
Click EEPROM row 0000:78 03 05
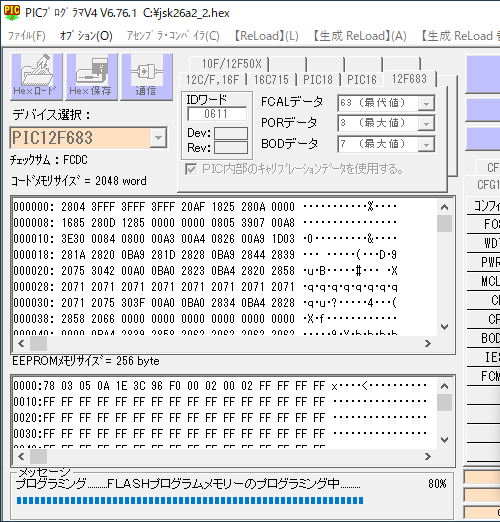click(x=220, y=386)
